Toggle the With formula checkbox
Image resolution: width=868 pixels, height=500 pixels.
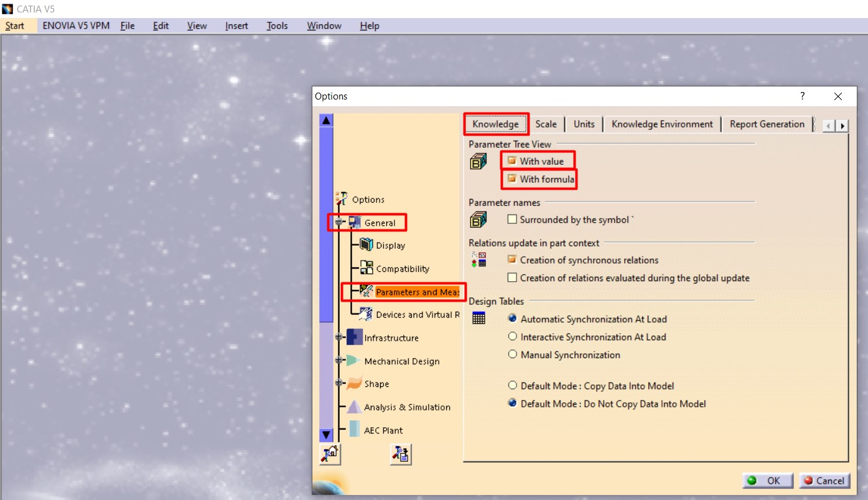[x=512, y=179]
